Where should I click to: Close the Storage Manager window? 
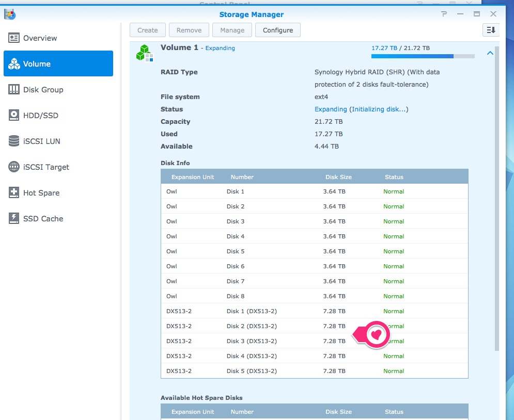[x=493, y=14]
